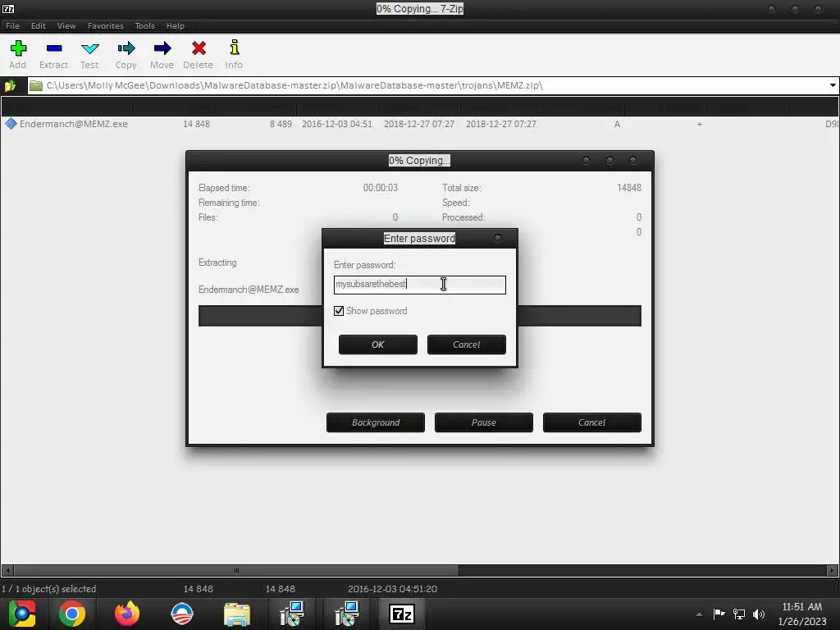Click the blue Extract toolbar icon

point(54,48)
